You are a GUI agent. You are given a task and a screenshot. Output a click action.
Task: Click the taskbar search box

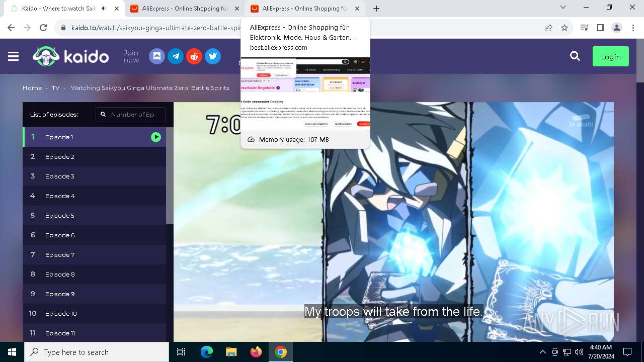[x=97, y=352]
